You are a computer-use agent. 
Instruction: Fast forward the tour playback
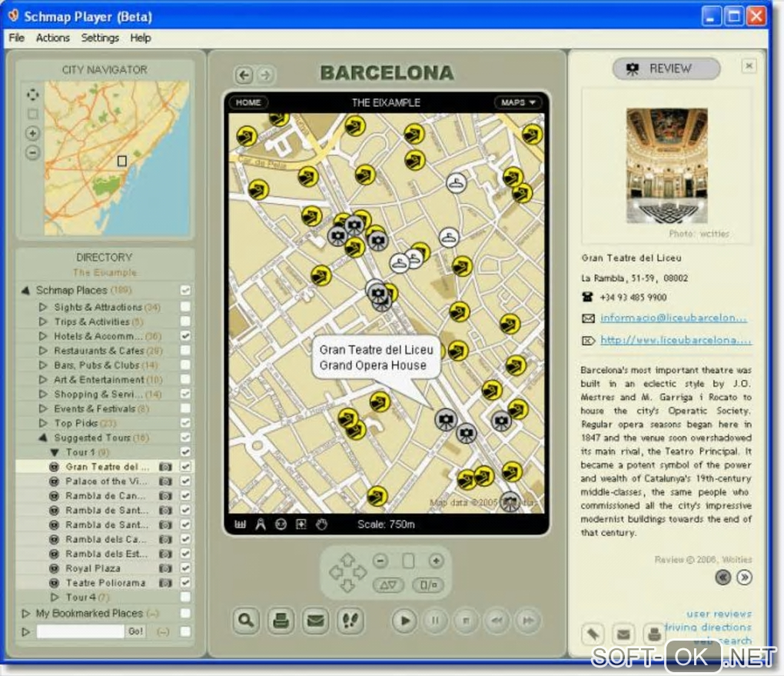tap(528, 621)
